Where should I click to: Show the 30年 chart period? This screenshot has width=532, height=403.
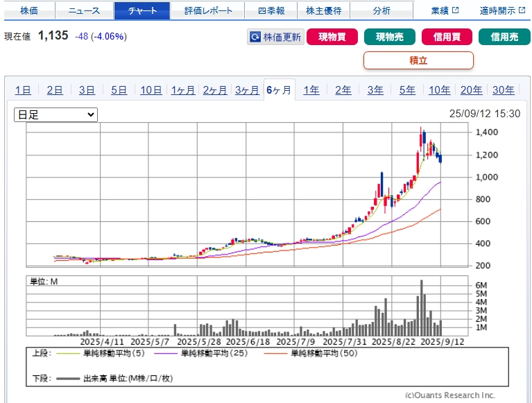click(x=504, y=90)
